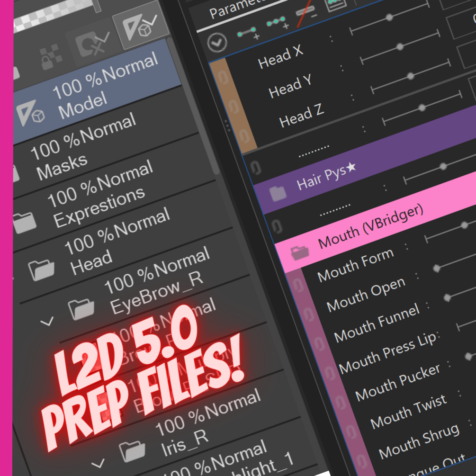Toggle the link icon beside Head Y
476x476 pixels.
coord(233,107)
